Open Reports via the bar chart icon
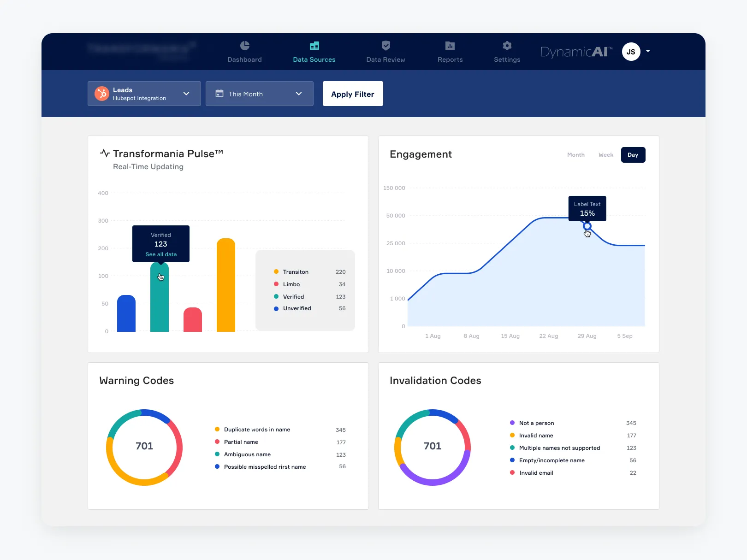Image resolution: width=747 pixels, height=560 pixels. [450, 46]
